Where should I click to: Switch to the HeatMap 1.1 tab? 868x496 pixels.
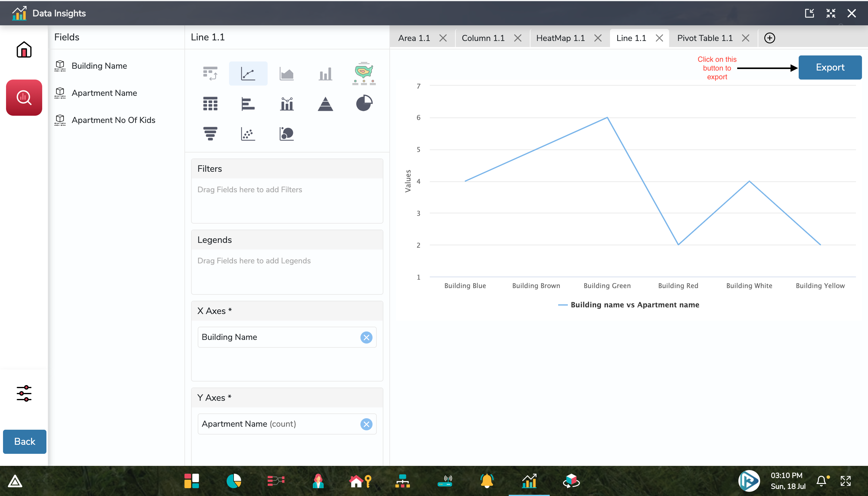(560, 38)
